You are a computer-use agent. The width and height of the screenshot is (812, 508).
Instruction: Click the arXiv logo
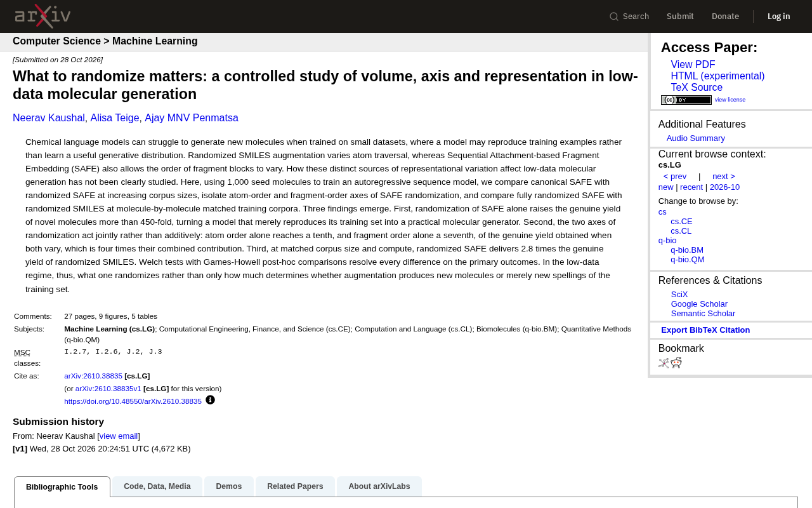(x=43, y=16)
